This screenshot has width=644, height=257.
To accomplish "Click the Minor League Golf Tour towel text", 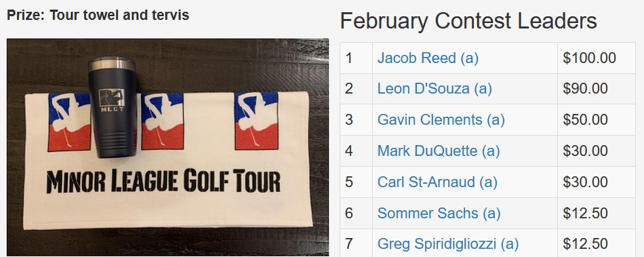I will pyautogui.click(x=163, y=182).
